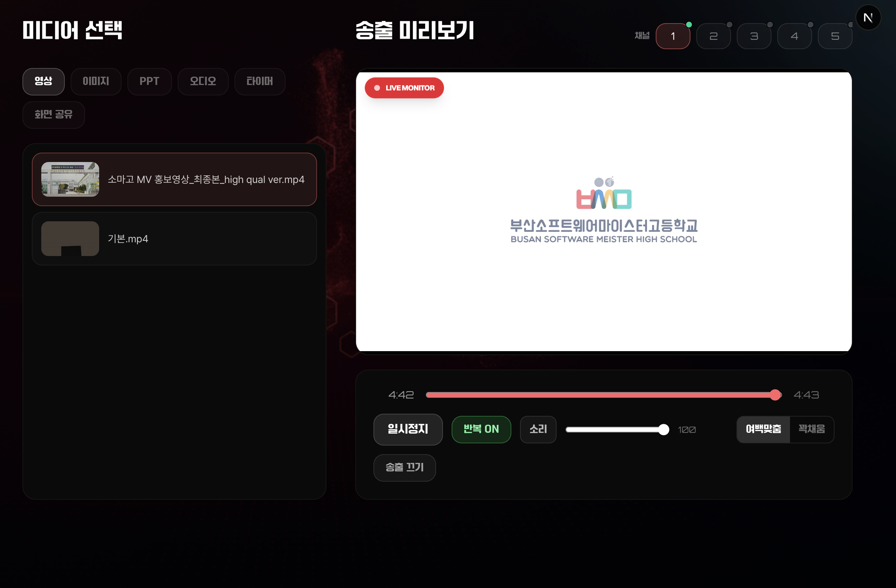This screenshot has width=896, height=588.
Task: Select channel 1
Action: click(673, 36)
